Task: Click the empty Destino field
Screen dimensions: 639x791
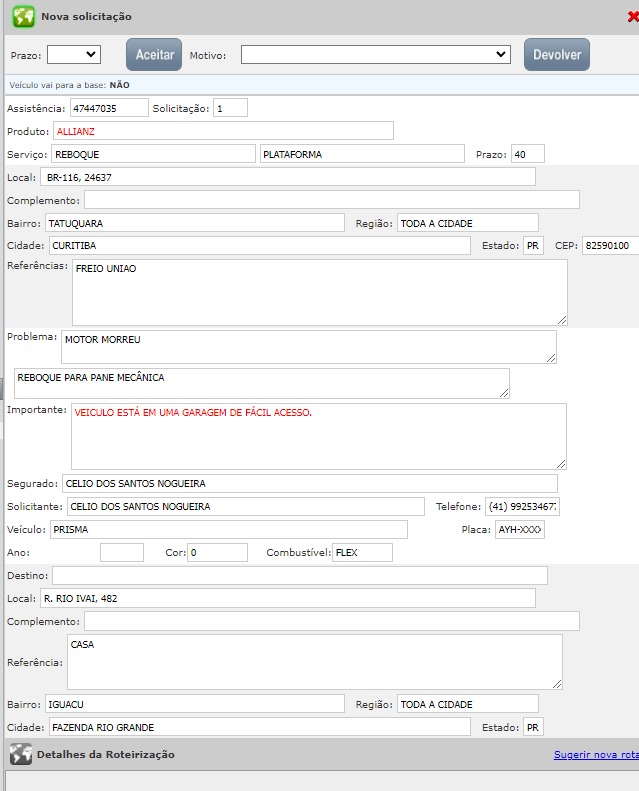Action: [x=299, y=576]
